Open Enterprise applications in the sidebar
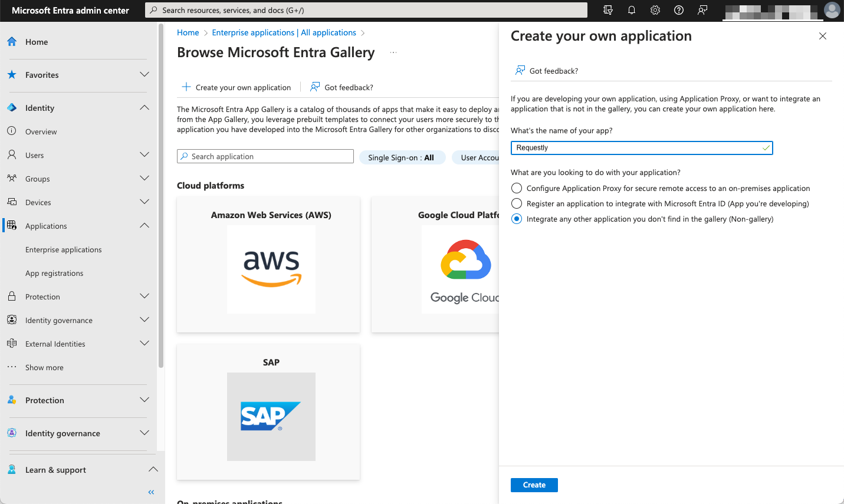Viewport: 844px width, 504px height. (64, 249)
